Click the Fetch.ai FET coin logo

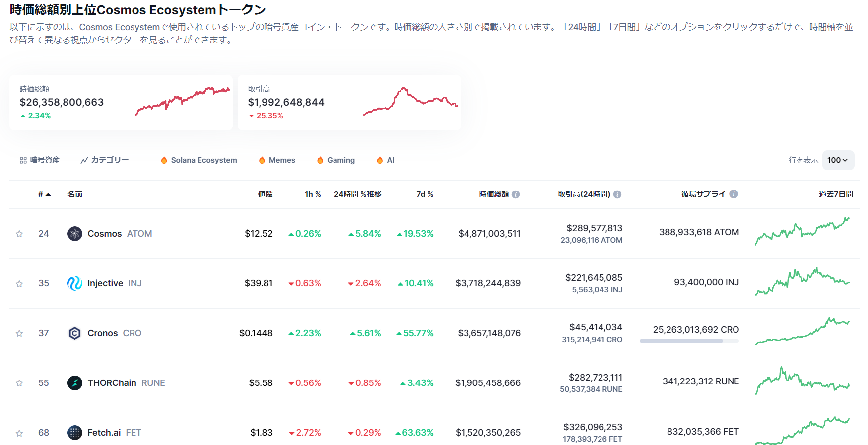74,433
